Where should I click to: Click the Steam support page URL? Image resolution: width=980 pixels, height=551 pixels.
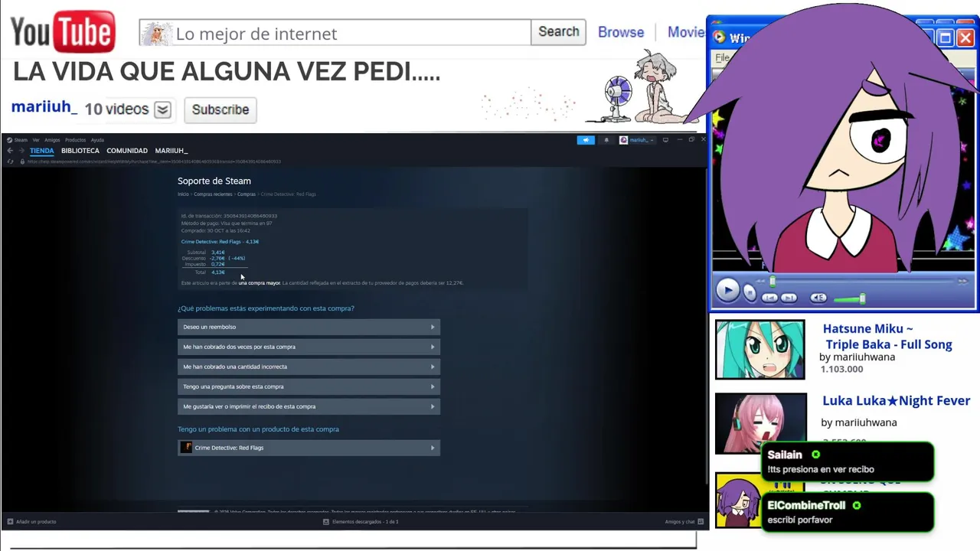[155, 161]
